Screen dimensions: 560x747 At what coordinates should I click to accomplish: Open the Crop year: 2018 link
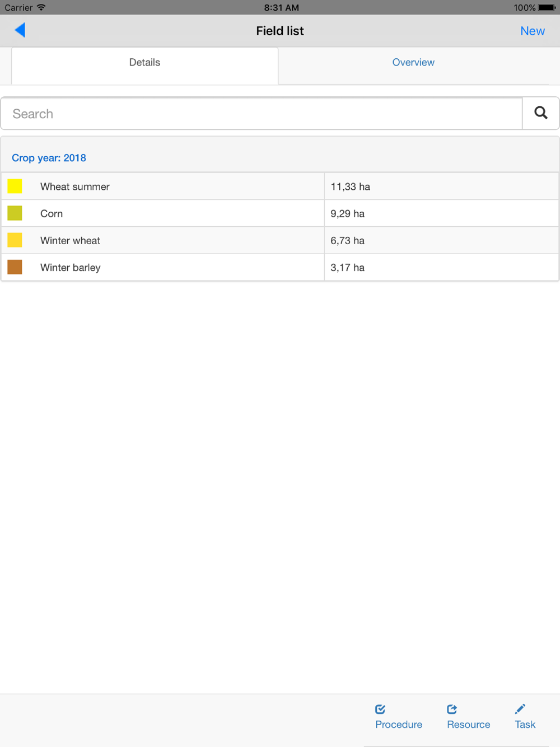pyautogui.click(x=49, y=158)
